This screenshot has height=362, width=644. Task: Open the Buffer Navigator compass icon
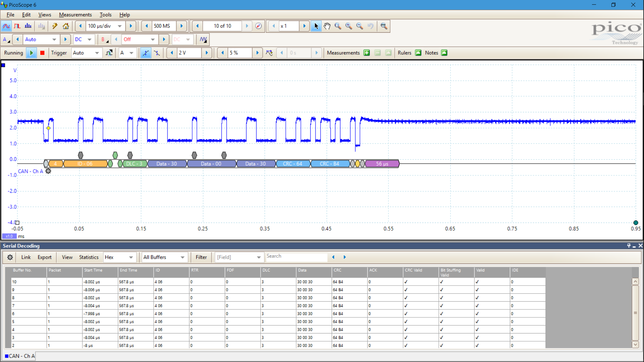click(258, 26)
